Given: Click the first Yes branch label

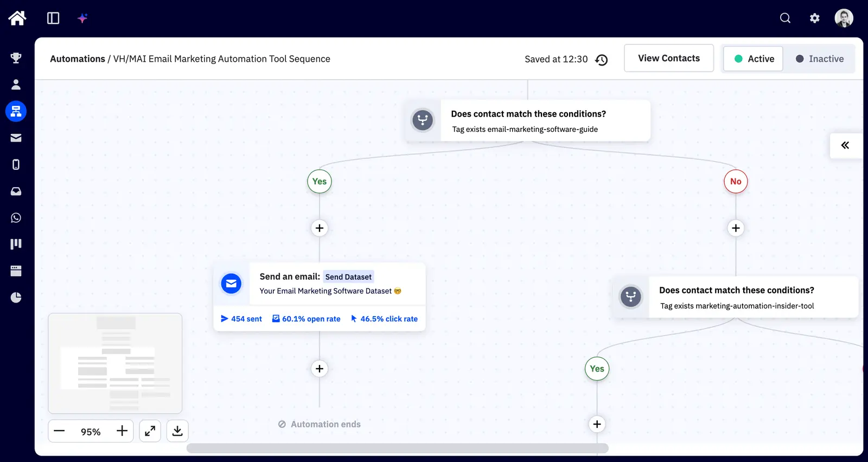Looking at the screenshot, I should coord(320,182).
